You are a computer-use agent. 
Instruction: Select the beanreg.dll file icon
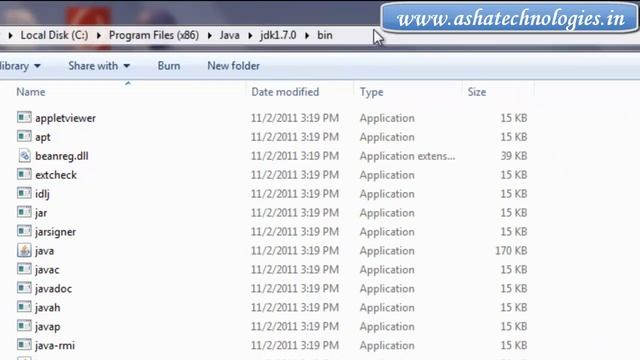(24, 156)
